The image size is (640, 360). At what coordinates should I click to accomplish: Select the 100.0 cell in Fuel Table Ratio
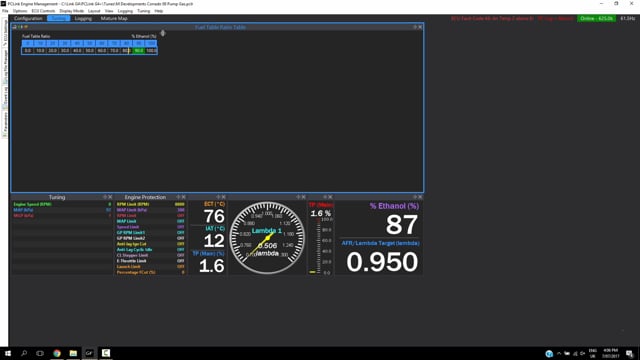point(151,51)
